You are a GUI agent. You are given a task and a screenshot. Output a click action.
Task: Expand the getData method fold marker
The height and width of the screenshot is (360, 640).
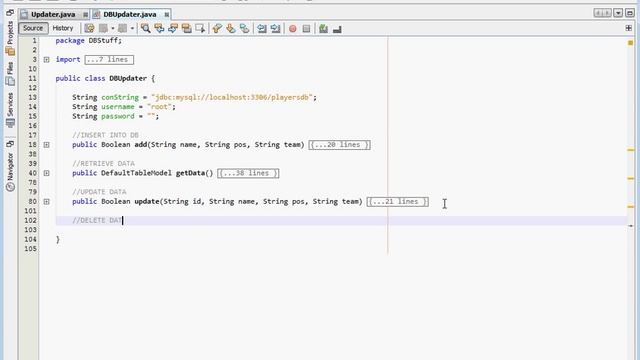coord(47,173)
